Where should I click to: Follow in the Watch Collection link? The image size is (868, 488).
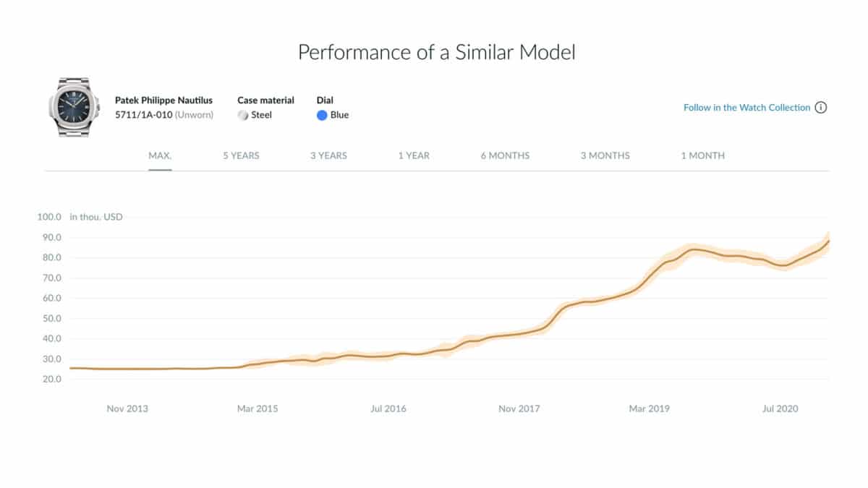[746, 108]
